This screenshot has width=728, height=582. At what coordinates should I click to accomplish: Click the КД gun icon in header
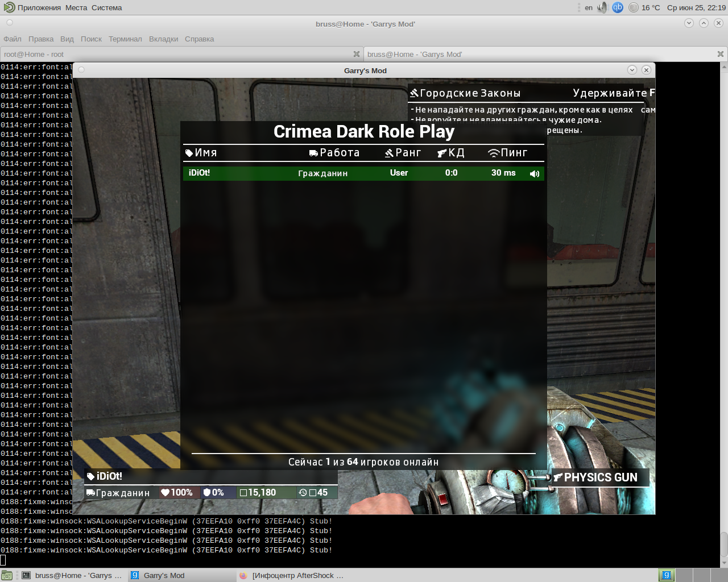click(442, 153)
